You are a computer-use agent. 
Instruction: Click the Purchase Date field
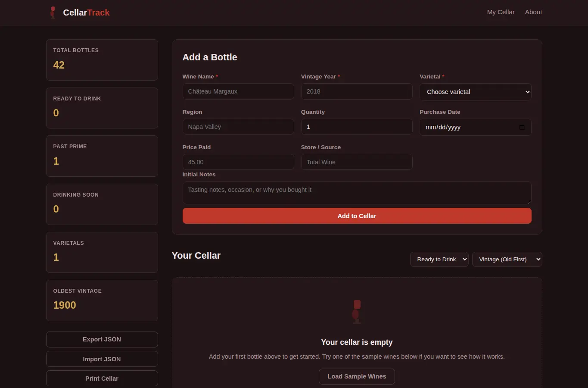tap(475, 127)
